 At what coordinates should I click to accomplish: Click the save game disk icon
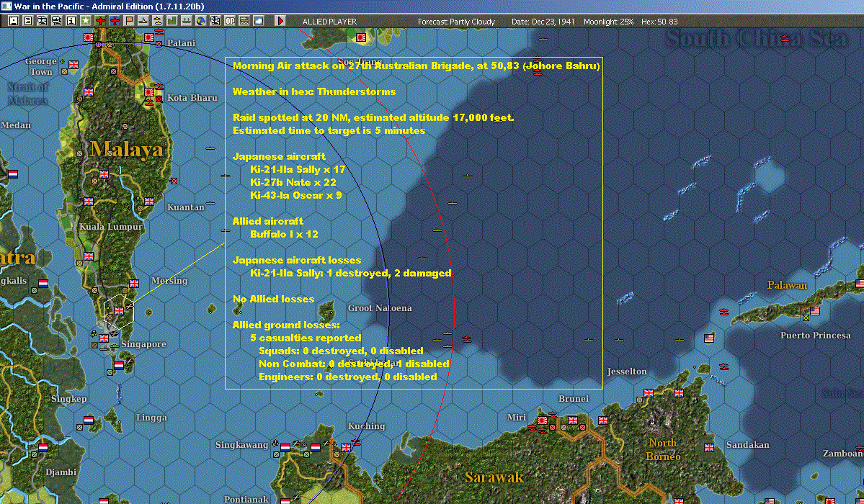coord(14,21)
